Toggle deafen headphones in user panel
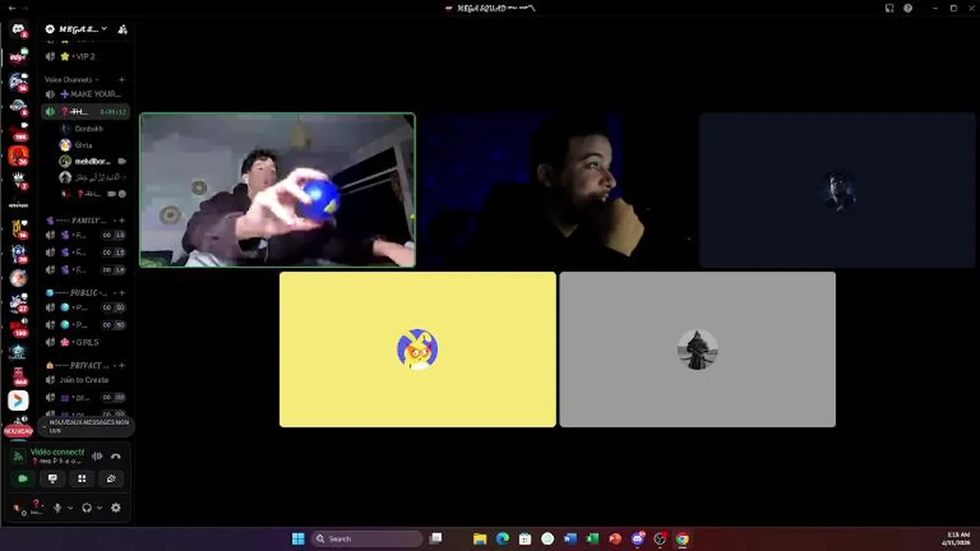 pyautogui.click(x=87, y=507)
